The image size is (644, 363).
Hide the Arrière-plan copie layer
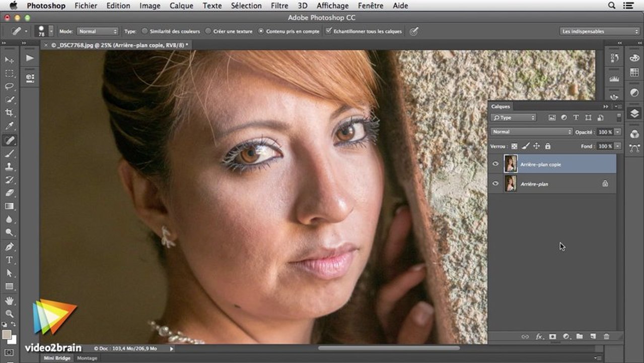pyautogui.click(x=495, y=164)
